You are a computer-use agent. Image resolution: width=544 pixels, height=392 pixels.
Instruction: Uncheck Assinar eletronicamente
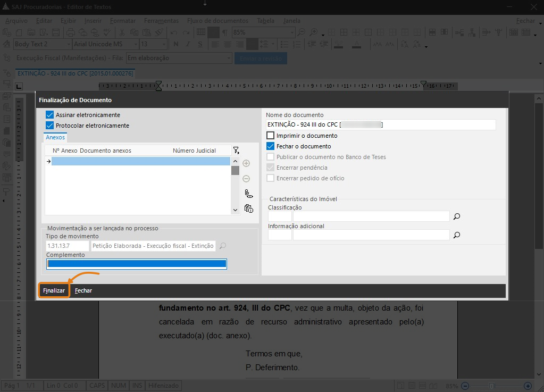[50, 115]
